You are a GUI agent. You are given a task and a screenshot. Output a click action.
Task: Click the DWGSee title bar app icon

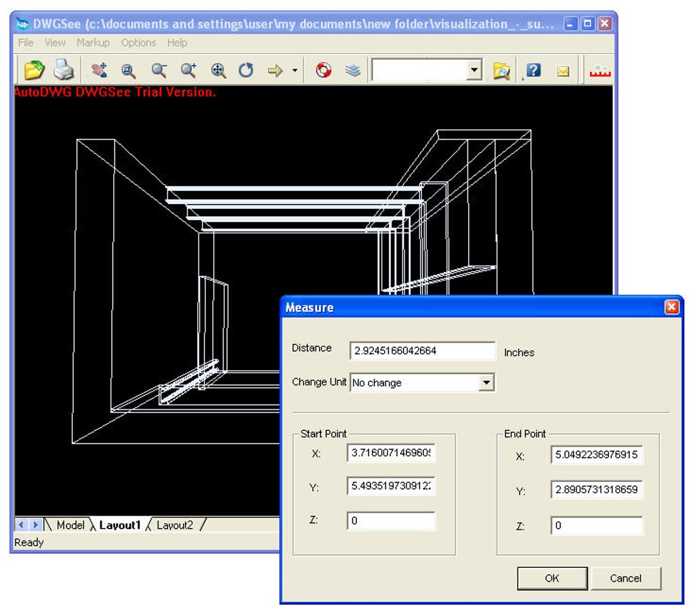coord(22,24)
